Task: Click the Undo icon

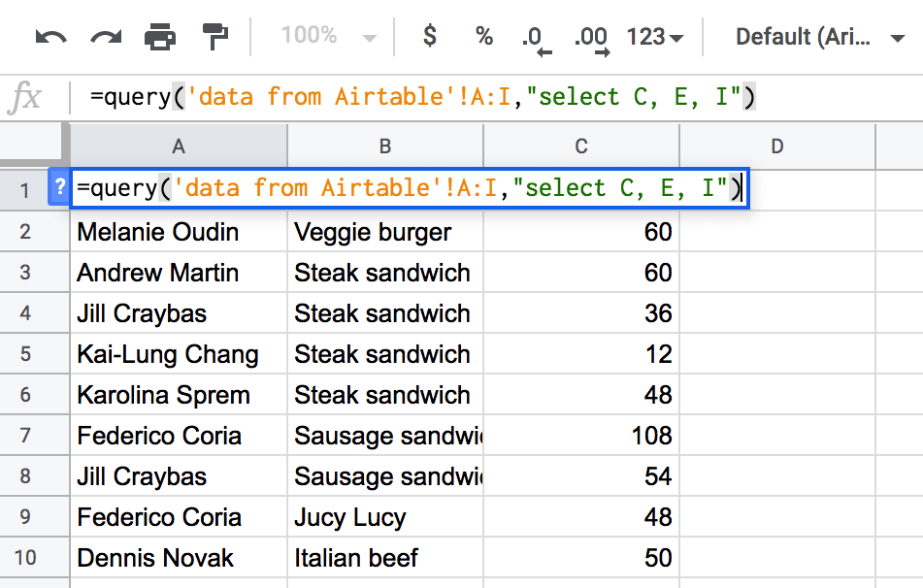Action: click(50, 36)
